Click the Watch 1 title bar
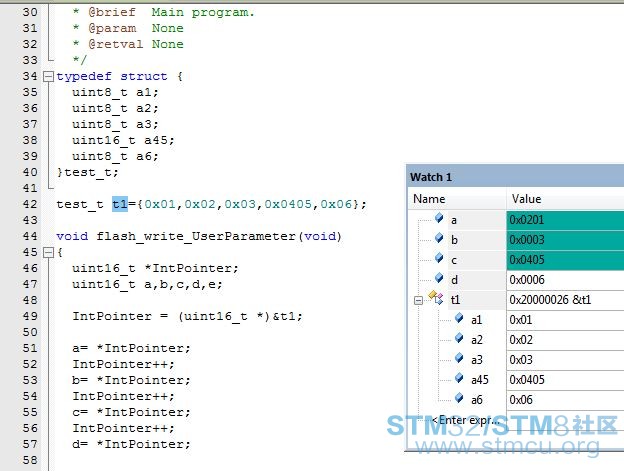Image resolution: width=624 pixels, height=471 pixels. [x=516, y=177]
